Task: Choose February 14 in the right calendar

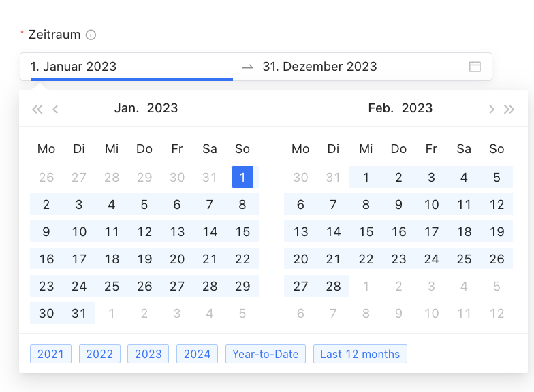Action: tap(333, 231)
